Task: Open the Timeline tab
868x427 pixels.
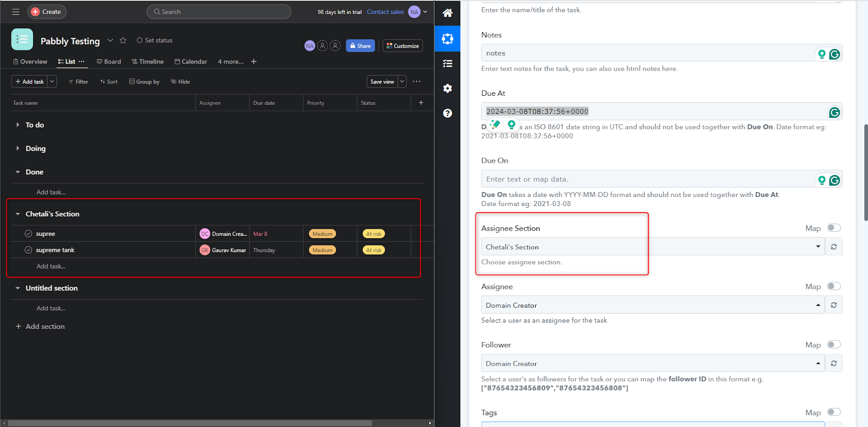Action: [x=148, y=62]
